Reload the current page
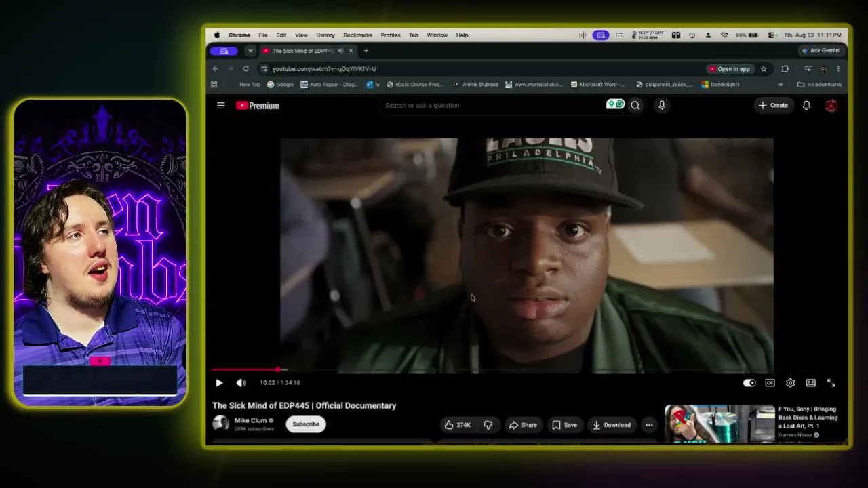 (x=245, y=68)
